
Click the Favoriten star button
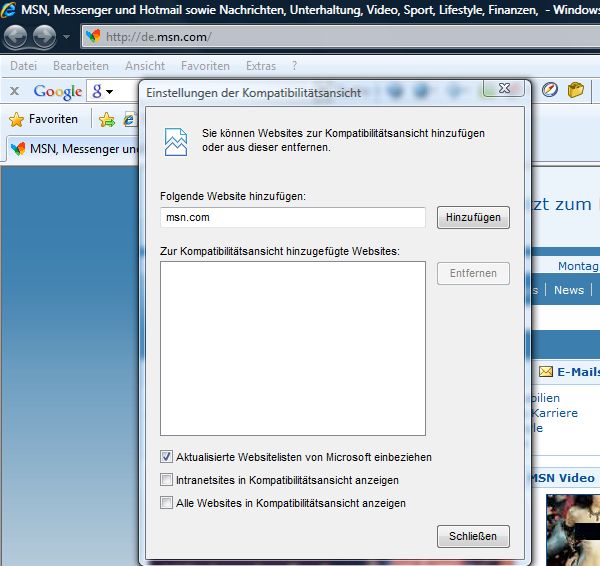[x=43, y=119]
